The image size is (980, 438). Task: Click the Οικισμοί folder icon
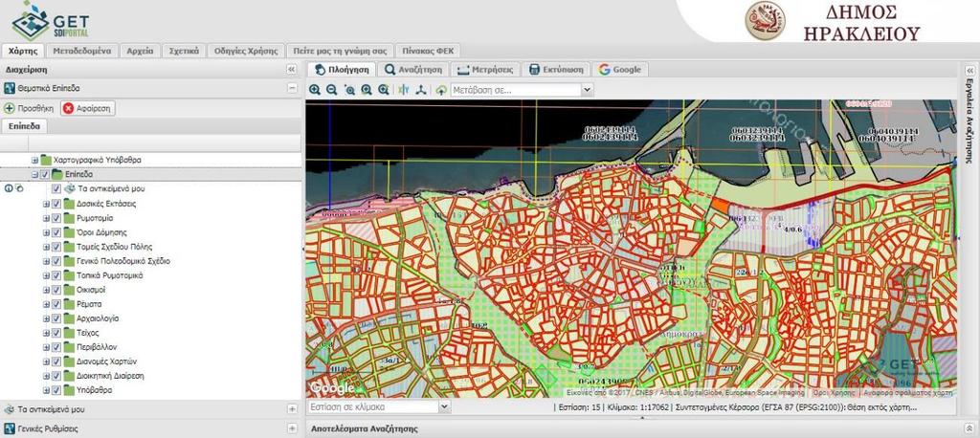click(69, 290)
